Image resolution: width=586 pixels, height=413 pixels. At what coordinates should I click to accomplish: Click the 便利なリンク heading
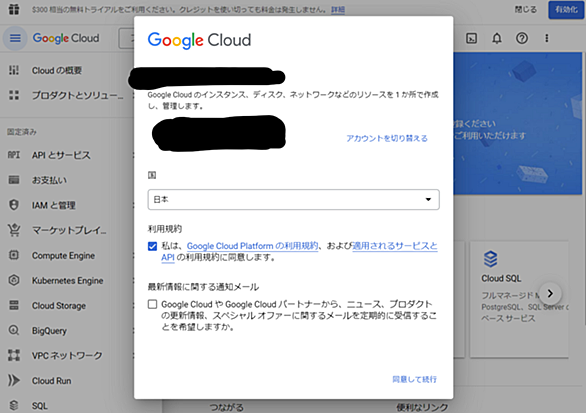click(422, 407)
